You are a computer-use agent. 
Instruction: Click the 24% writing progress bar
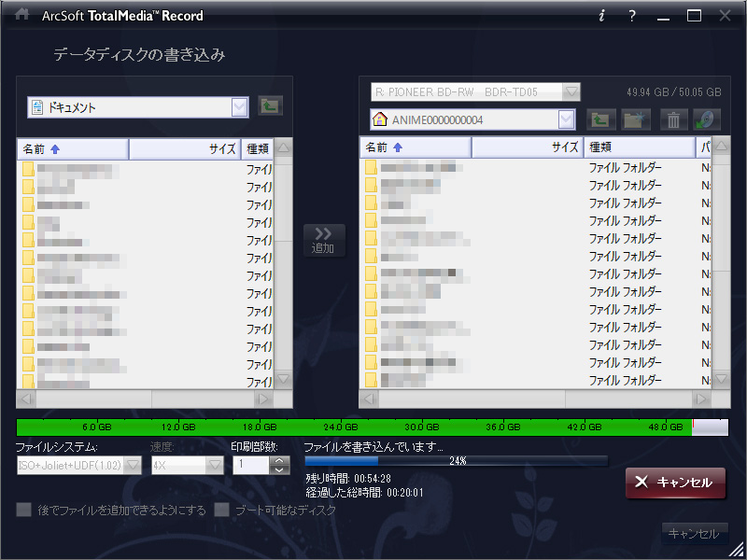coord(457,461)
